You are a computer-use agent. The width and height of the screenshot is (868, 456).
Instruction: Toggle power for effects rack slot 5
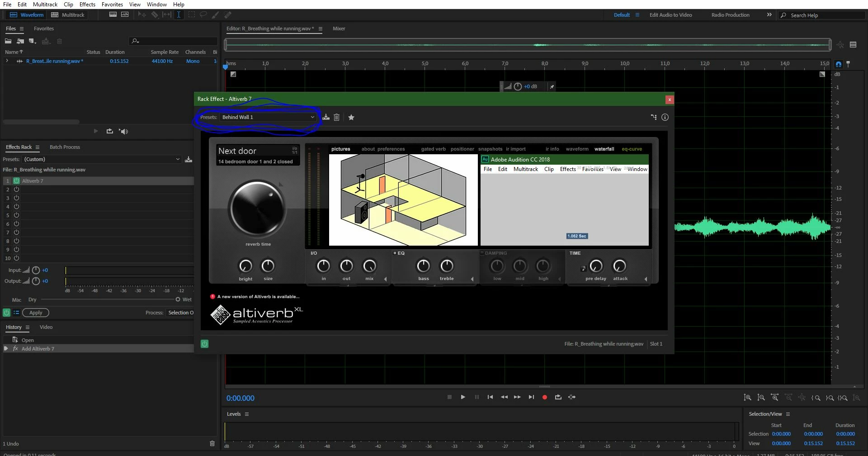(16, 215)
